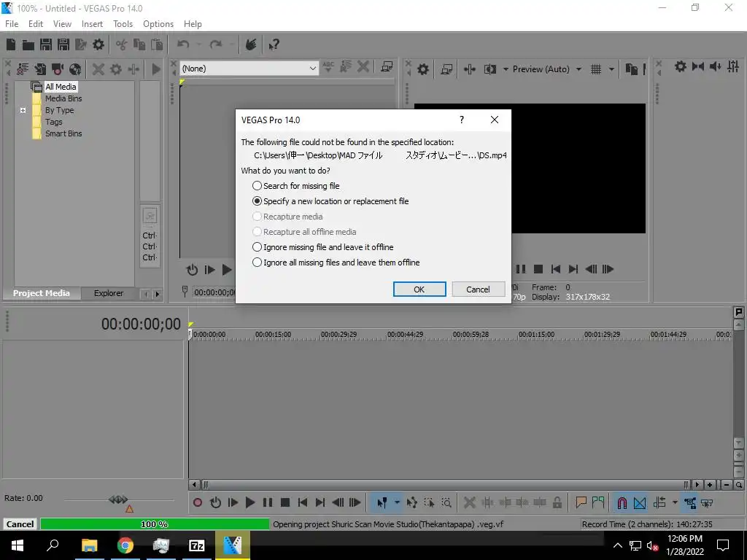
Task: Open the Auto Ripple dropdown arrow
Action: (x=675, y=502)
